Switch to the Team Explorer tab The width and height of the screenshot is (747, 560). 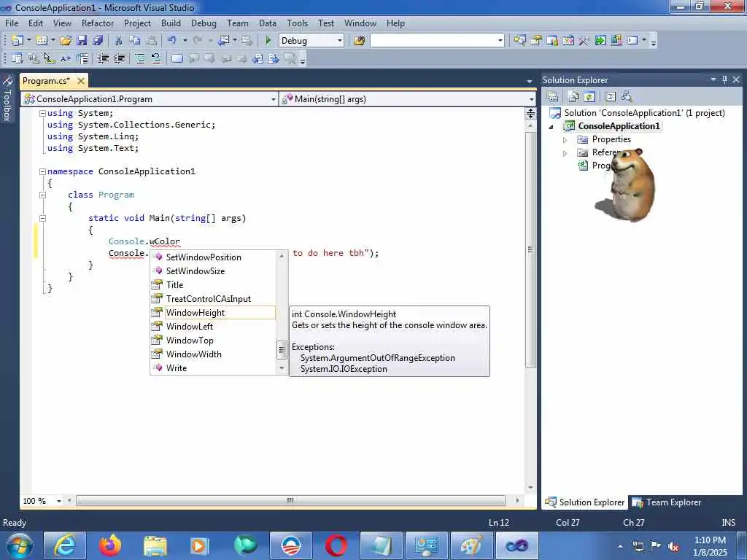coord(667,502)
